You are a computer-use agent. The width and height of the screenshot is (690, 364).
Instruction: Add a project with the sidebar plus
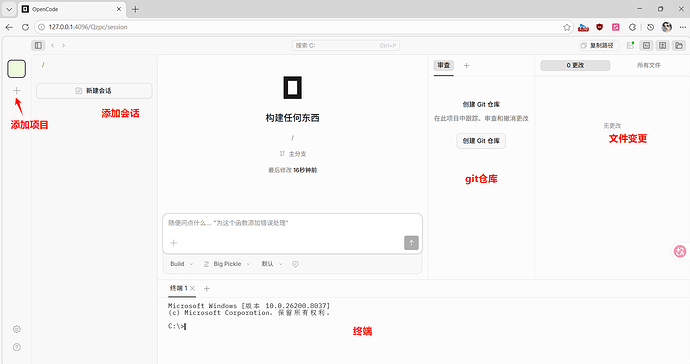tap(17, 91)
